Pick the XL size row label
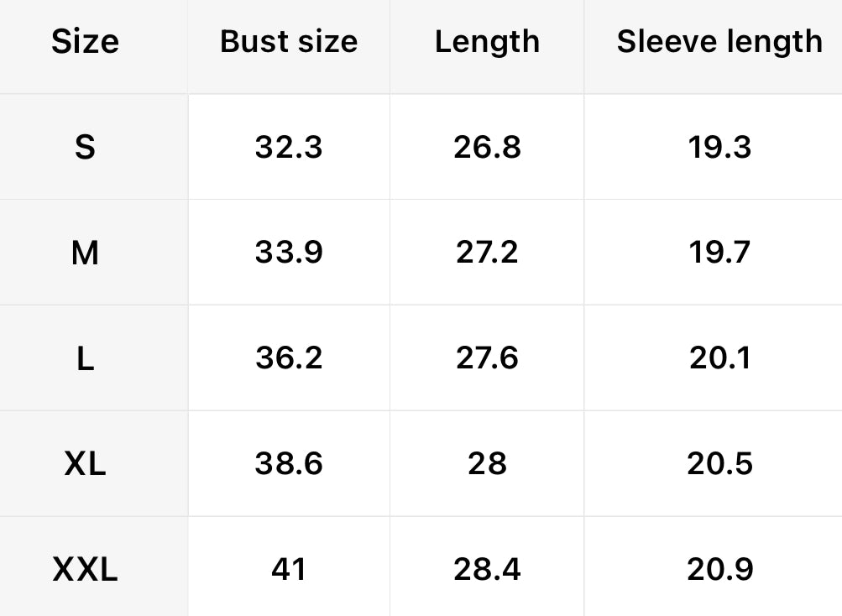The width and height of the screenshot is (842, 616). pyautogui.click(x=85, y=464)
